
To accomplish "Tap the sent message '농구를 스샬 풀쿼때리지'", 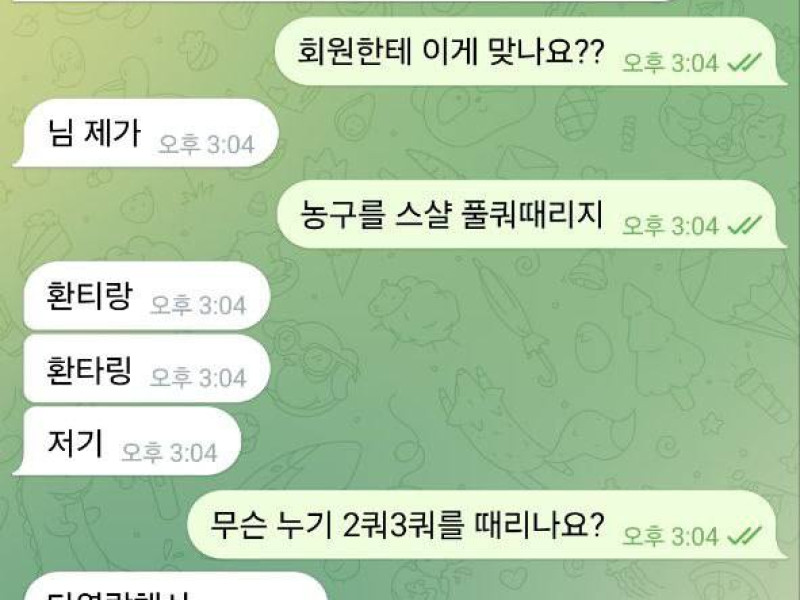I will [x=531, y=214].
